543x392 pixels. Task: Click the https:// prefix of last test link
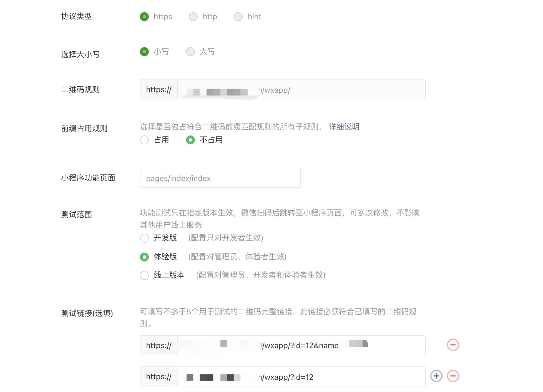tap(159, 377)
